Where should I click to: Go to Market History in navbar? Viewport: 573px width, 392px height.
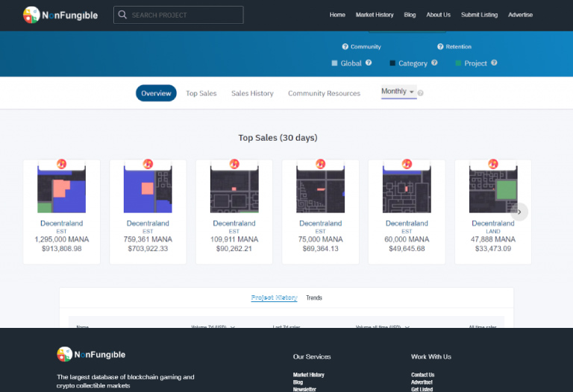[x=375, y=15]
